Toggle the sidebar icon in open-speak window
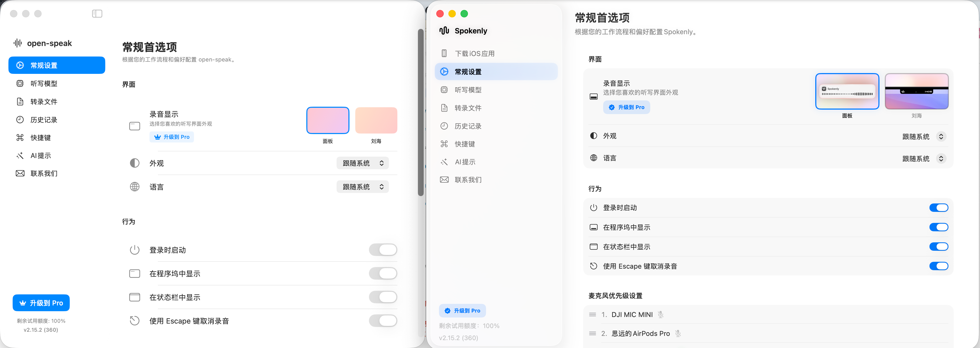Viewport: 980px width, 348px height. [x=97, y=14]
